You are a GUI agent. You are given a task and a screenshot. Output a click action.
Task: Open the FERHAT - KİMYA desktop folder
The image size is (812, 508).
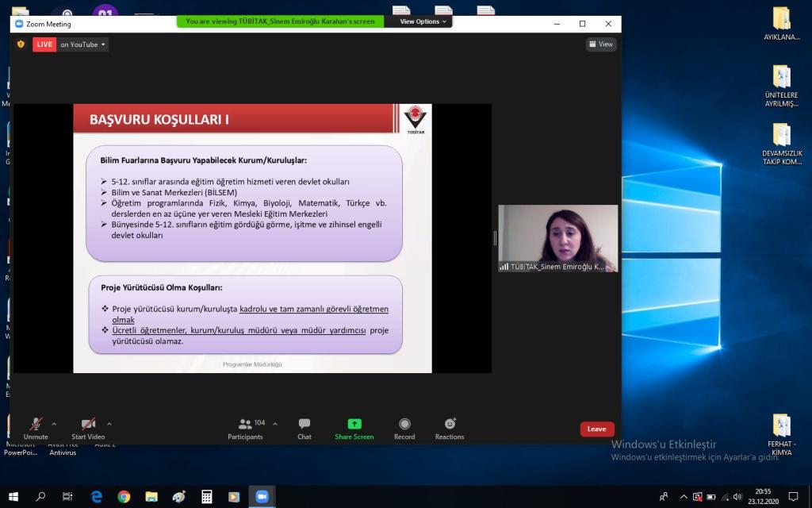click(x=781, y=434)
